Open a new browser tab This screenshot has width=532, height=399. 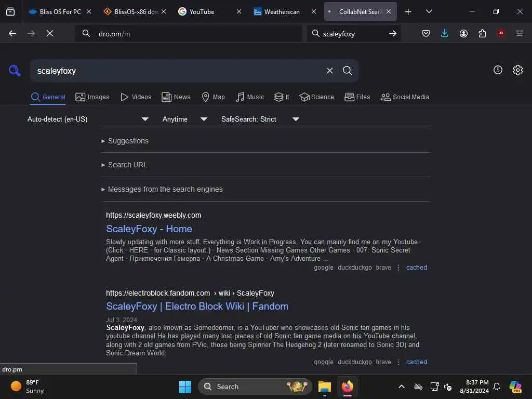(x=408, y=11)
